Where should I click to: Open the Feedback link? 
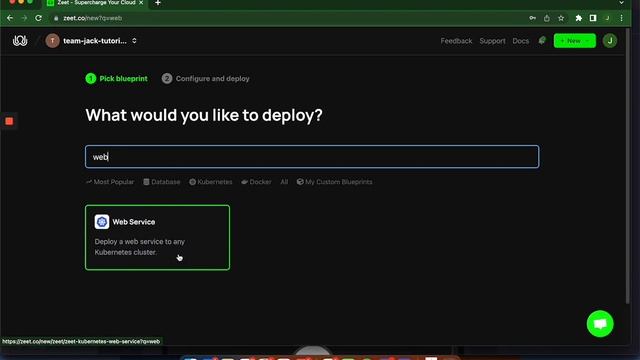pos(456,41)
